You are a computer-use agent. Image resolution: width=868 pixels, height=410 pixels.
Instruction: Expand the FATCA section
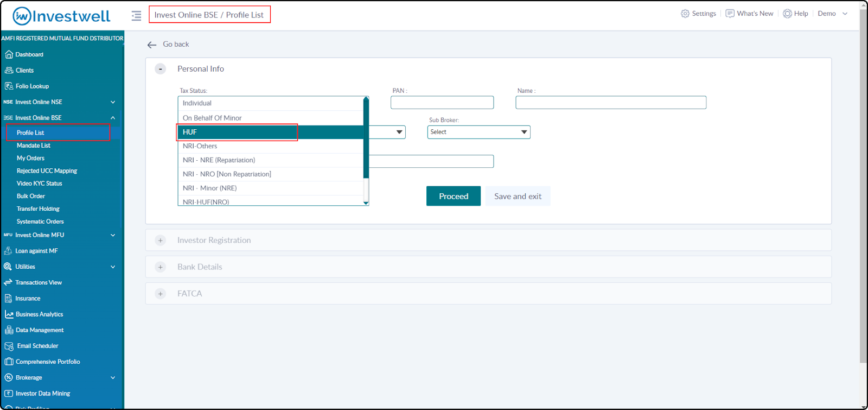(x=160, y=293)
